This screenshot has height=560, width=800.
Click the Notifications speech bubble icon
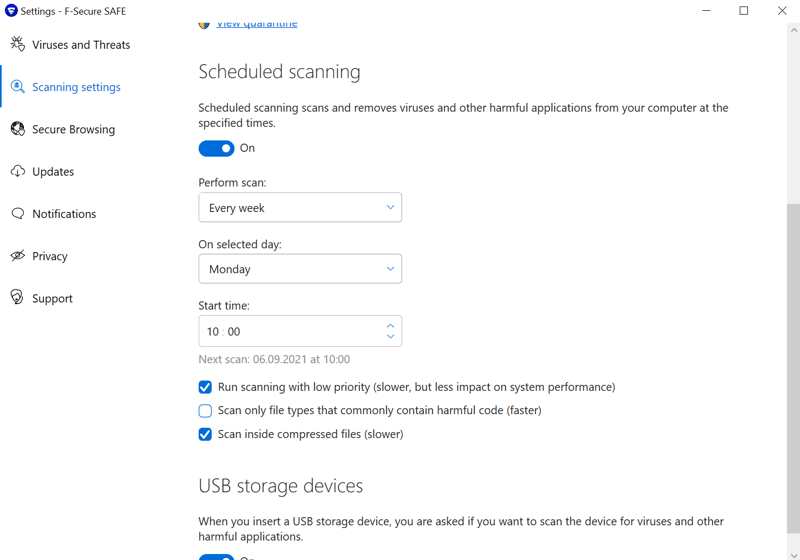coord(17,214)
